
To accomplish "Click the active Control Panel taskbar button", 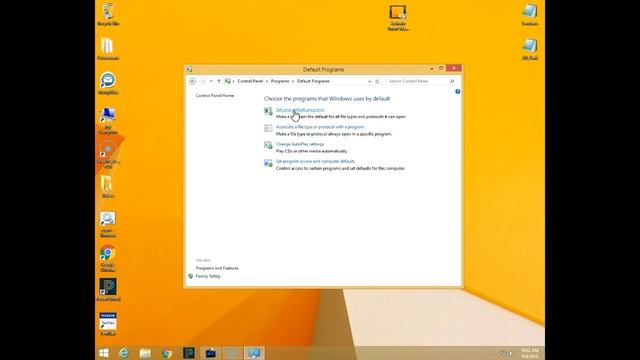I will tap(254, 353).
